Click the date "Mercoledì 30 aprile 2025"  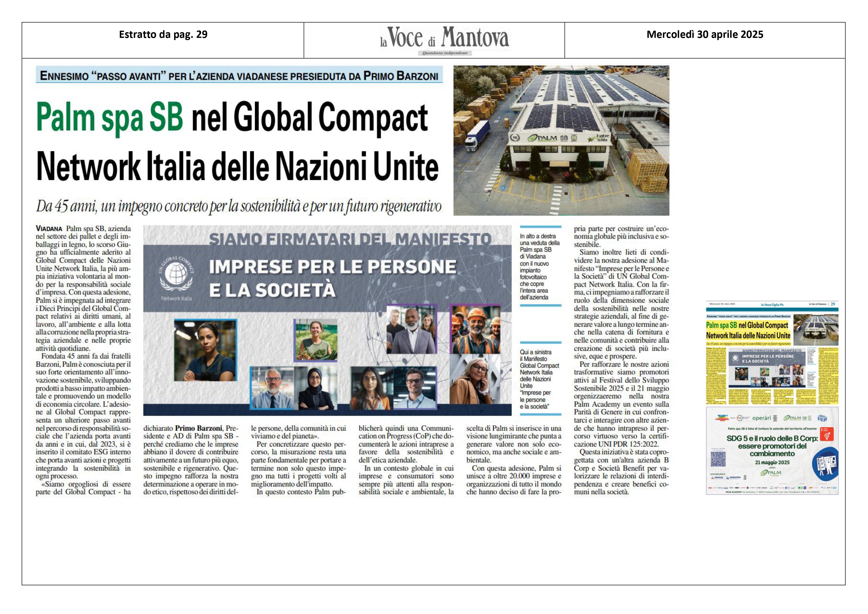coord(705,34)
